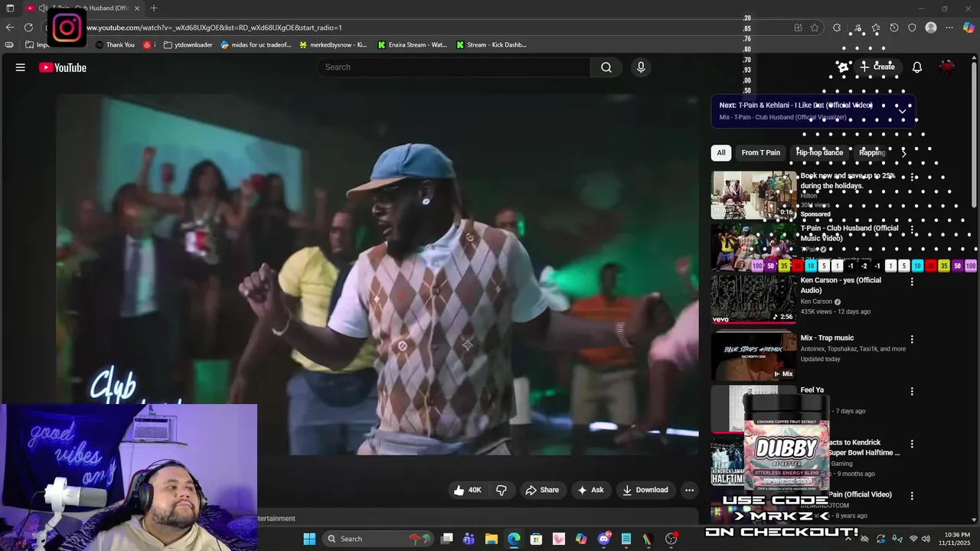Viewport: 980px width, 551px height.
Task: Open Discord from taskbar
Action: tap(604, 539)
